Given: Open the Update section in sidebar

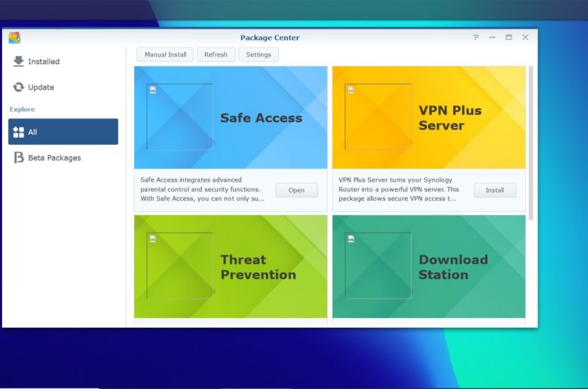Looking at the screenshot, I should (x=63, y=87).
